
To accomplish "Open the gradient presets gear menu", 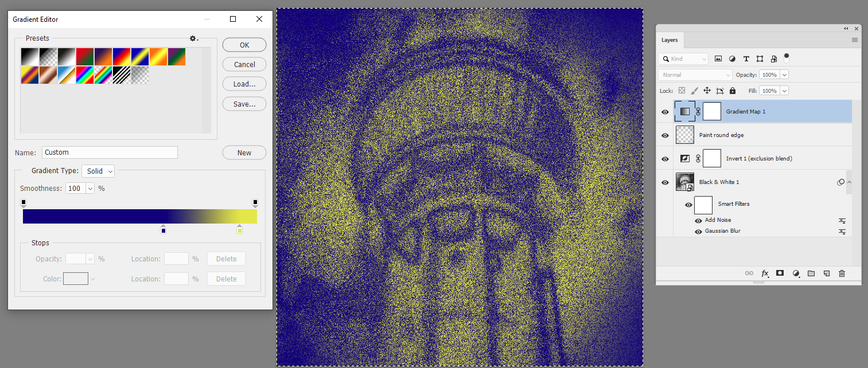I will click(x=193, y=38).
